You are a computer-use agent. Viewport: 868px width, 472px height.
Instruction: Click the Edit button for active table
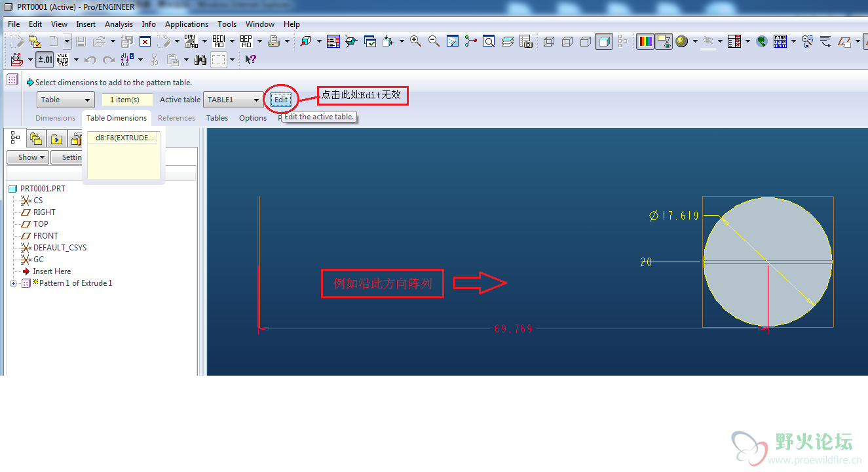click(x=281, y=100)
